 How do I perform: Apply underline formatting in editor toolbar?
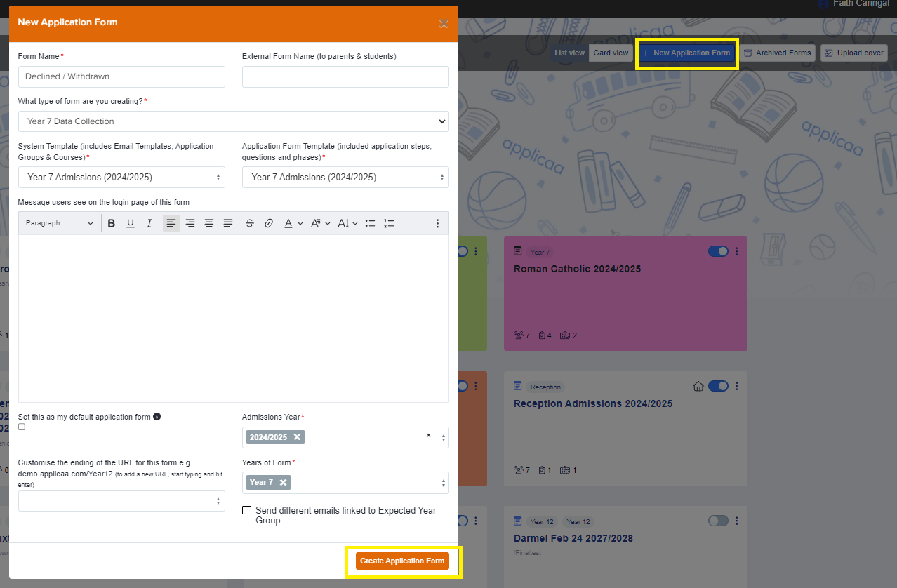[x=130, y=223]
